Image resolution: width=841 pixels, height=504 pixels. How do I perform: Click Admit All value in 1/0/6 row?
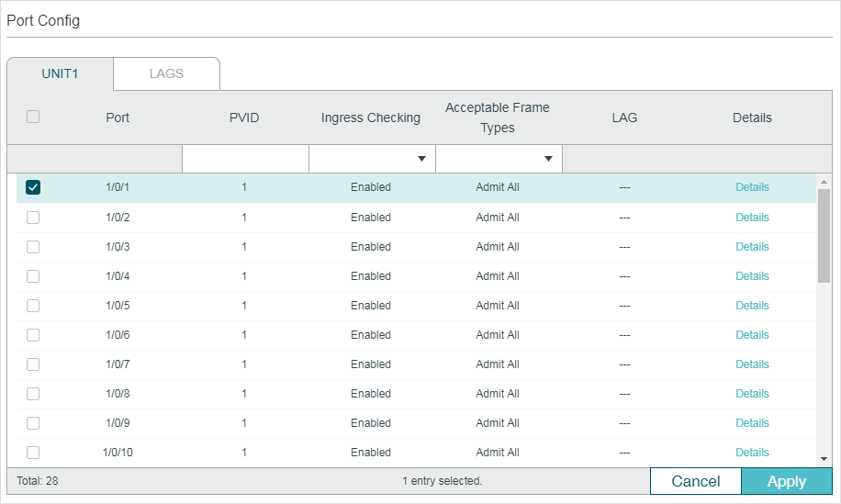(498, 335)
